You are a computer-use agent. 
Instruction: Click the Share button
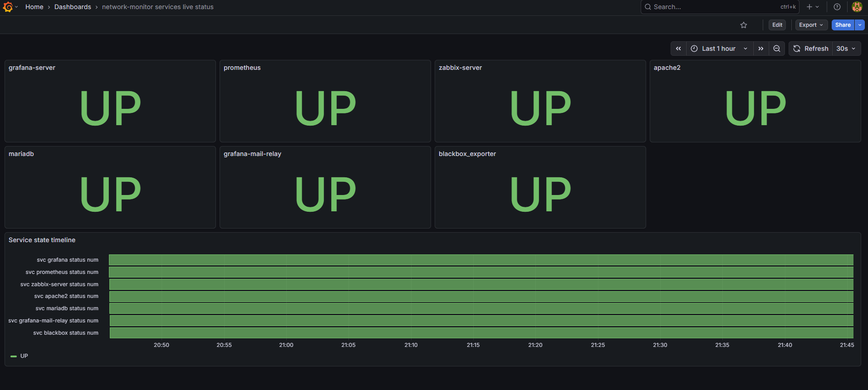pos(843,25)
